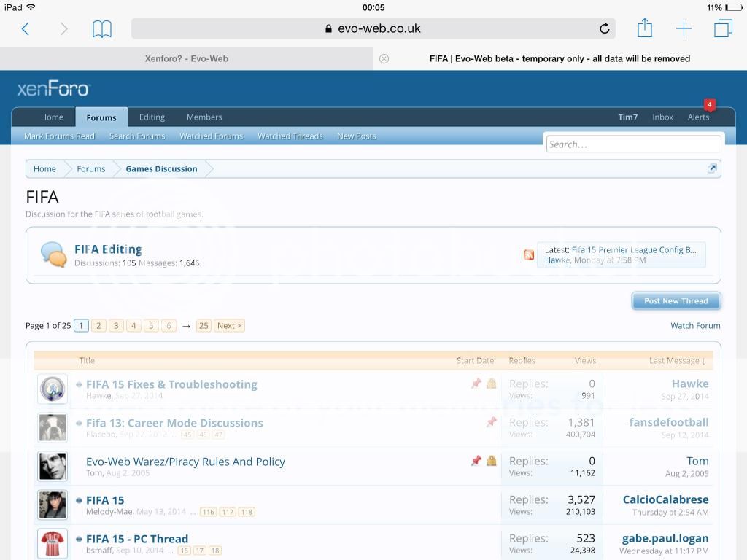Reload the page in address bar
747x560 pixels.
coord(604,29)
